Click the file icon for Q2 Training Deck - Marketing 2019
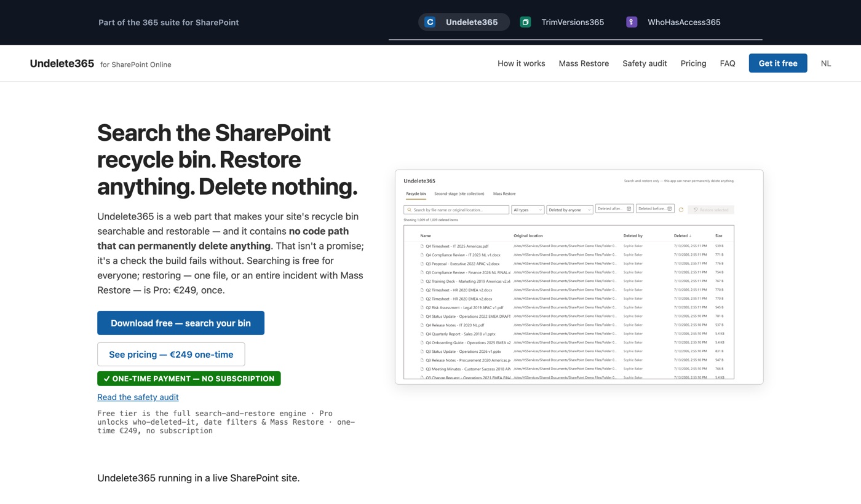 tap(422, 281)
